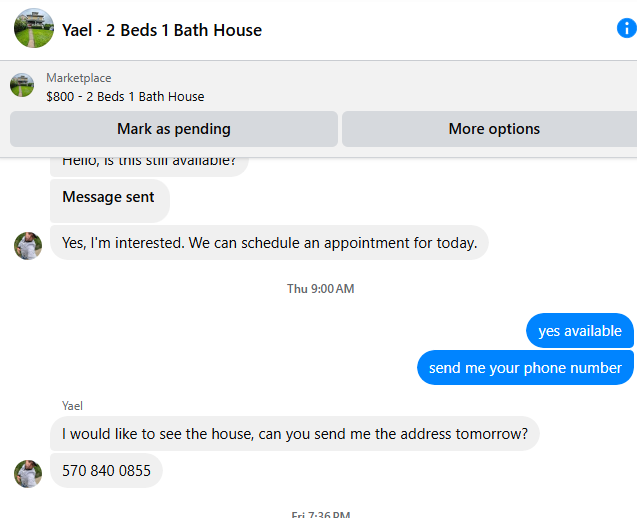Viewport: 637px width, 518px height.
Task: Click conversation title Yael 2 Beds 1 Bath House
Action: [x=162, y=30]
